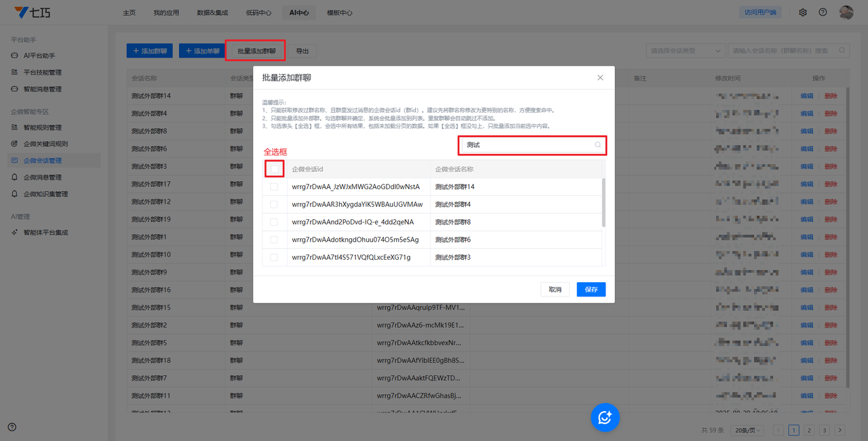This screenshot has width=868, height=441.
Task: Check the box for 测试外部群14
Action: (274, 187)
